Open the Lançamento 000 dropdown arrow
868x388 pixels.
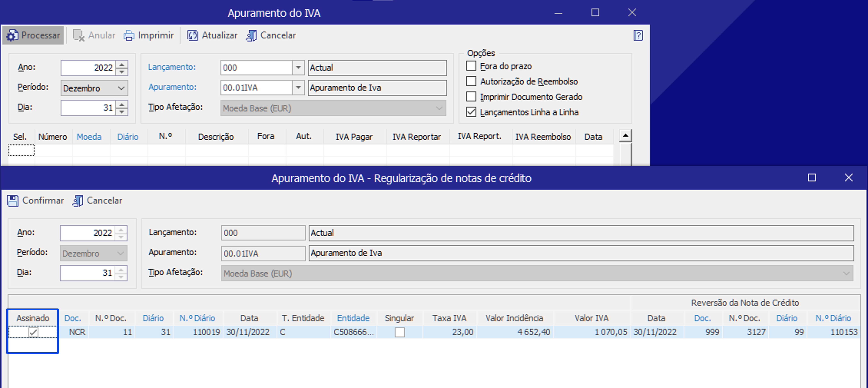click(298, 68)
